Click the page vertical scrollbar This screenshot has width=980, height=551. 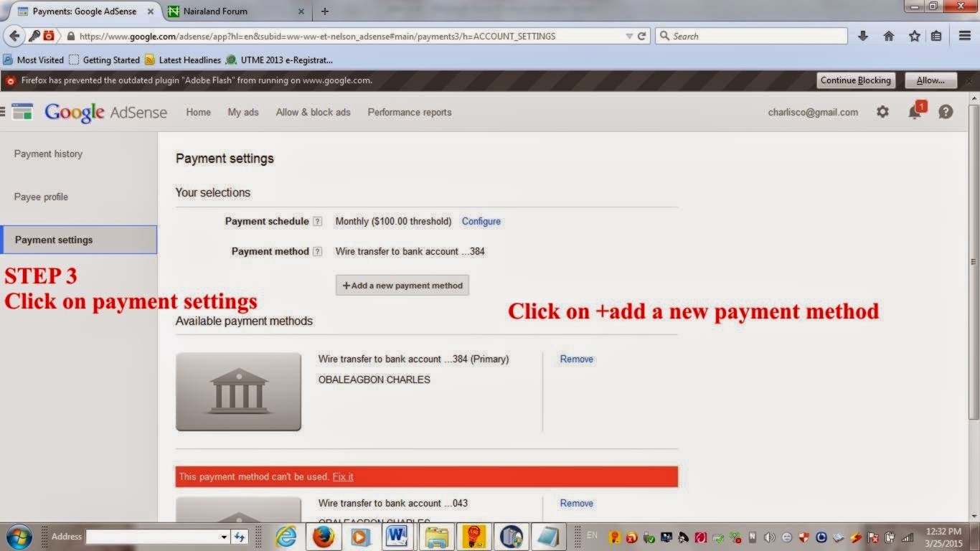[974, 262]
